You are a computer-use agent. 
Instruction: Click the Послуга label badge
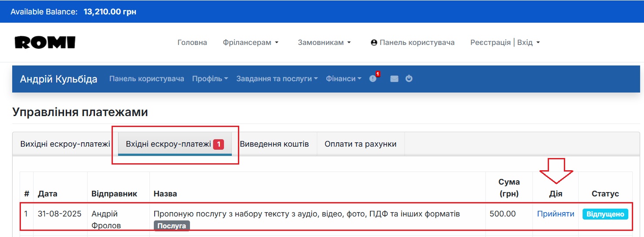tap(172, 226)
